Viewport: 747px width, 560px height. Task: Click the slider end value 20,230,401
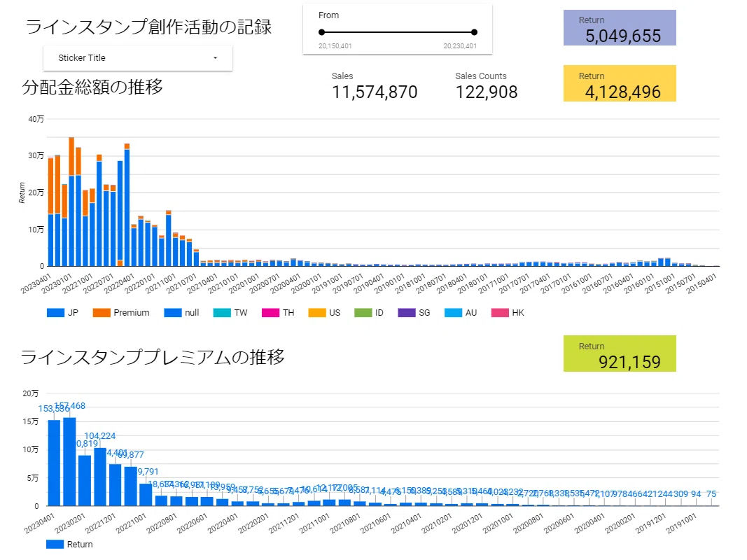click(x=460, y=46)
